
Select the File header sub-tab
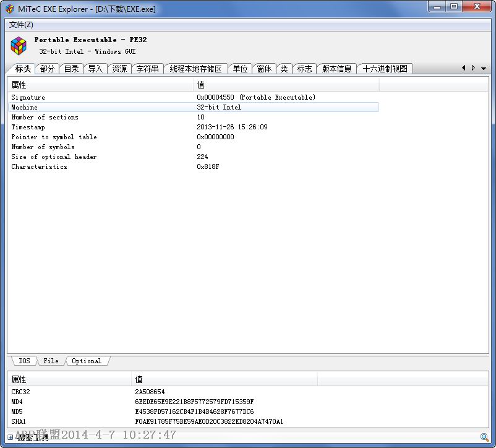pos(51,361)
